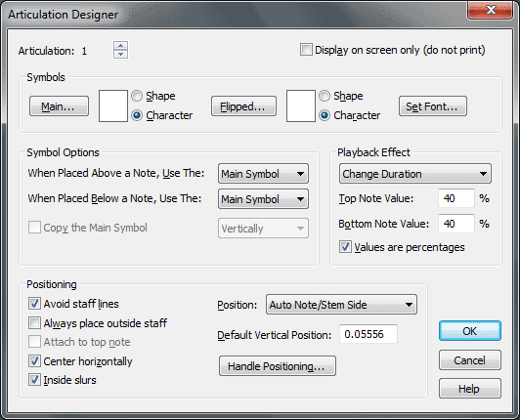Enable Always place outside staff
This screenshot has width=520, height=420.
(34, 323)
